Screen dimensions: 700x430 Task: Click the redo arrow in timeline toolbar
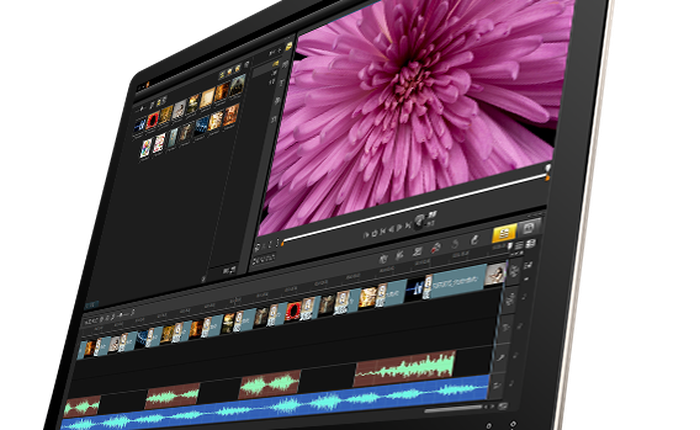pos(474,240)
